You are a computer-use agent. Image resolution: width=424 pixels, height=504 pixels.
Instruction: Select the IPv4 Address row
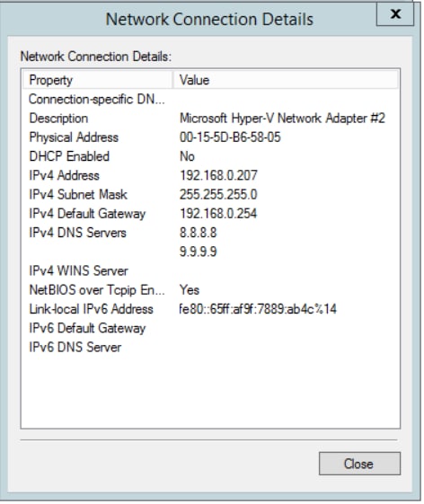coord(210,175)
